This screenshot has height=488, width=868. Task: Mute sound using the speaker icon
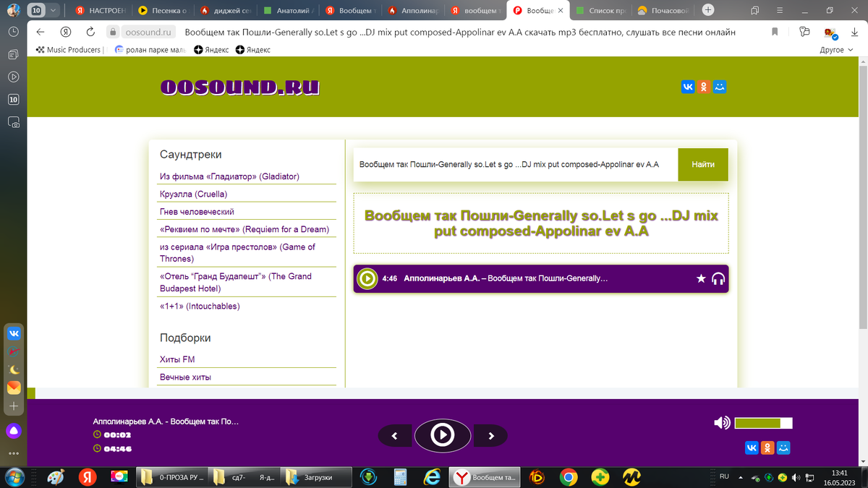722,423
